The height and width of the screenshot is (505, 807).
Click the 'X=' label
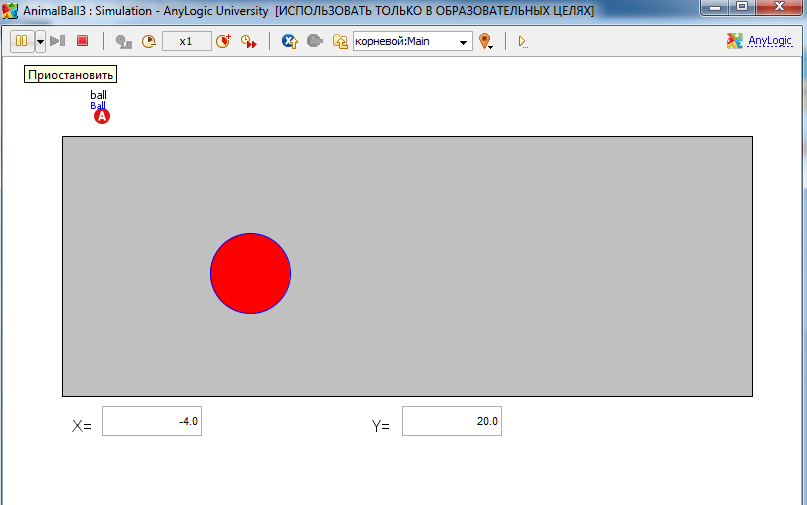82,426
